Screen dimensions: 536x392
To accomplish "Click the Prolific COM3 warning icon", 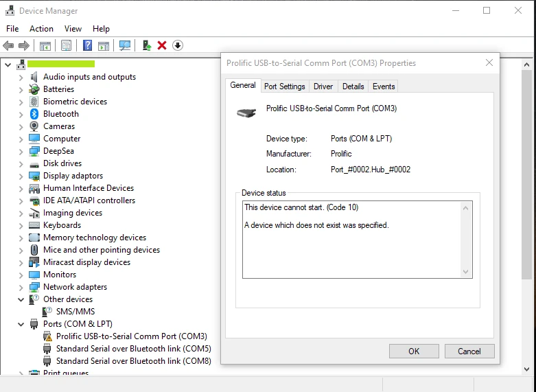I will click(47, 336).
